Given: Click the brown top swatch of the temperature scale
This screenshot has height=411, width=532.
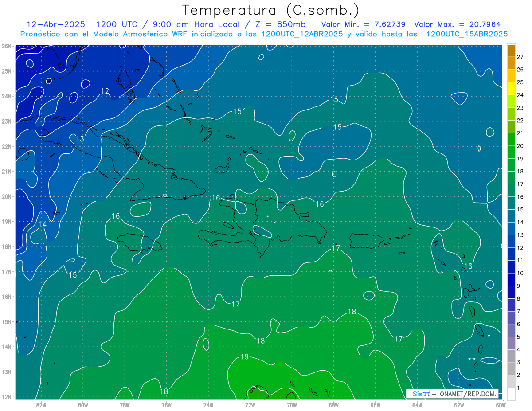Looking at the screenshot, I should [x=511, y=51].
